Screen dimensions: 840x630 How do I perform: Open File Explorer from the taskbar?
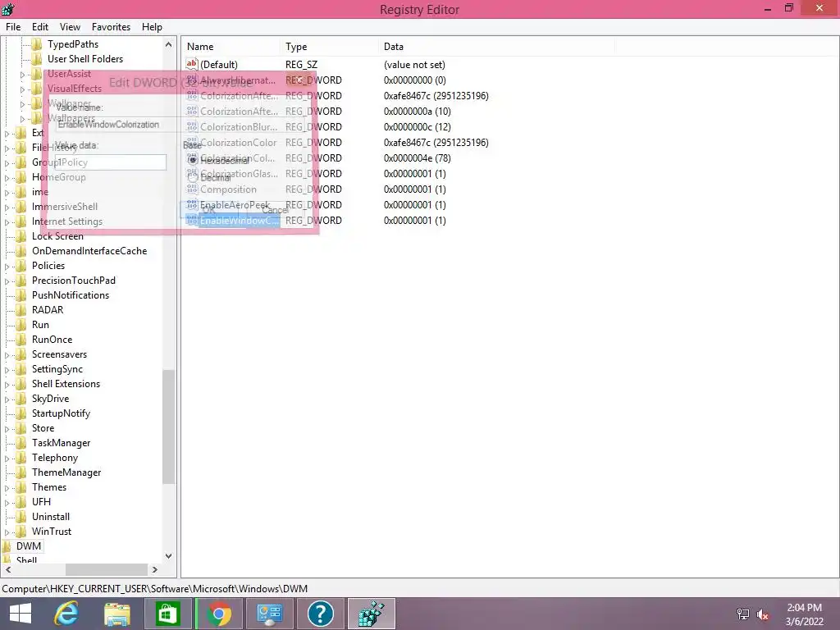click(x=116, y=614)
